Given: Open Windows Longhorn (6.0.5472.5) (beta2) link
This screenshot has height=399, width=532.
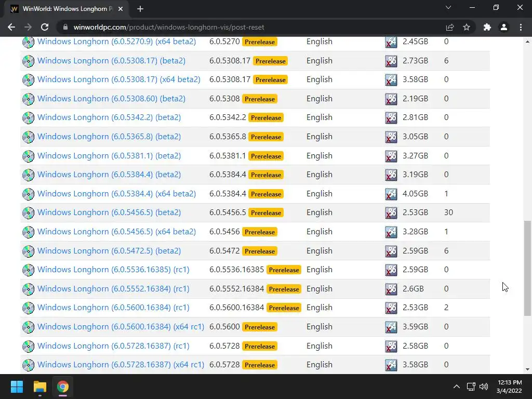Looking at the screenshot, I should [x=109, y=251].
